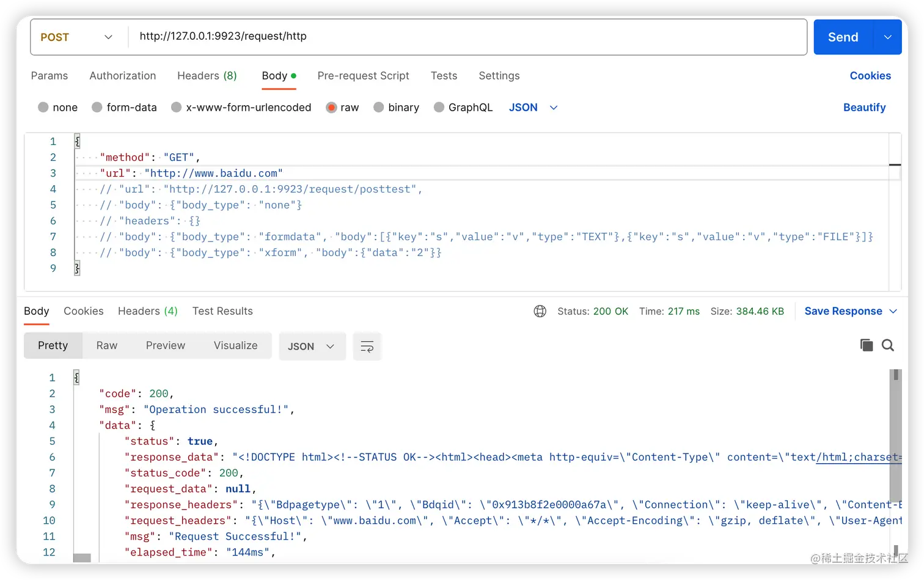Open the response Cookies tab
The image size is (924, 580).
pyautogui.click(x=84, y=311)
